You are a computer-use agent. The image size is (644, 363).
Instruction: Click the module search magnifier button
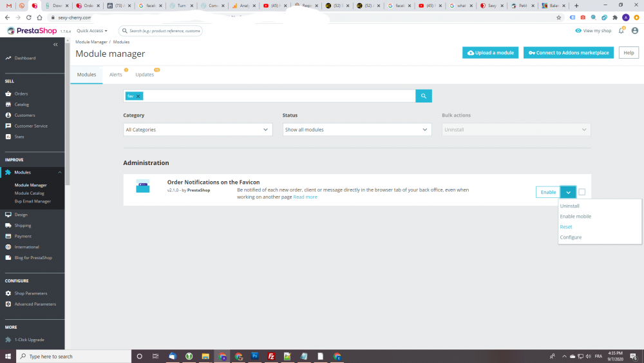[424, 96]
